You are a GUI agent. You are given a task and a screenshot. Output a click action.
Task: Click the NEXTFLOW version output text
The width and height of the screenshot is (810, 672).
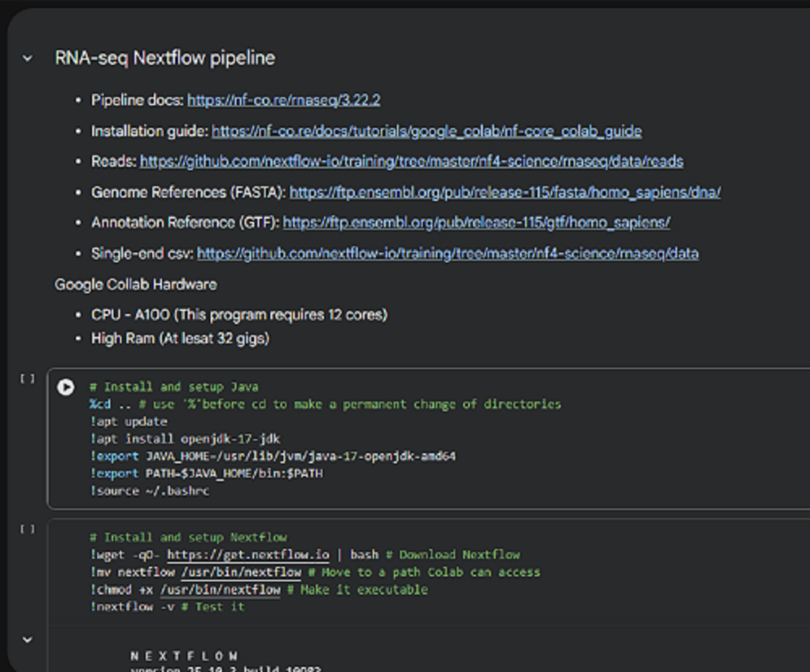click(184, 656)
